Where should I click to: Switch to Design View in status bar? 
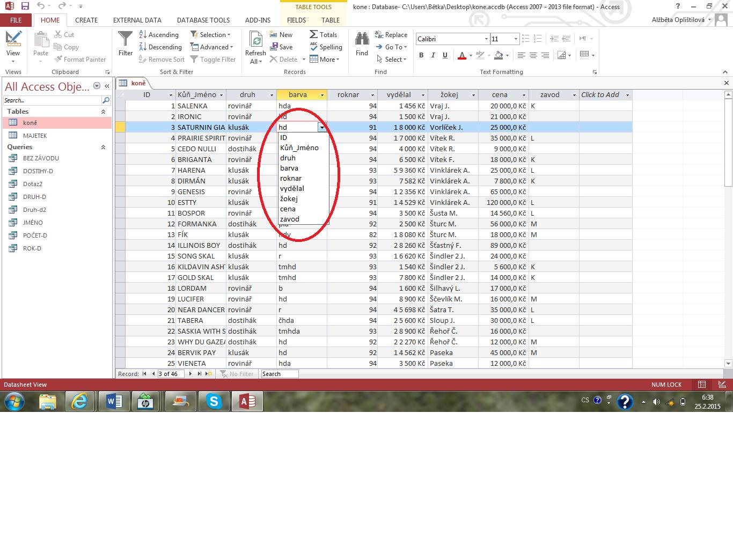[722, 385]
